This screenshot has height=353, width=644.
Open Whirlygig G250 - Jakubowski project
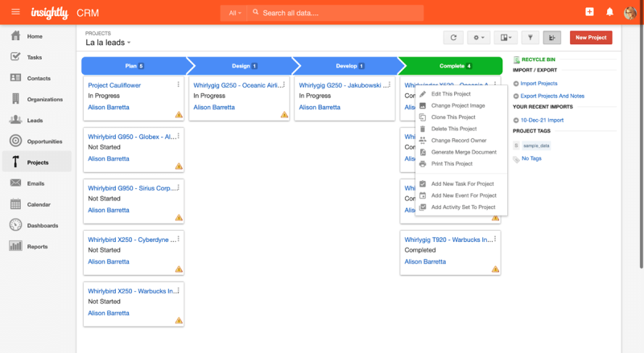pos(344,85)
